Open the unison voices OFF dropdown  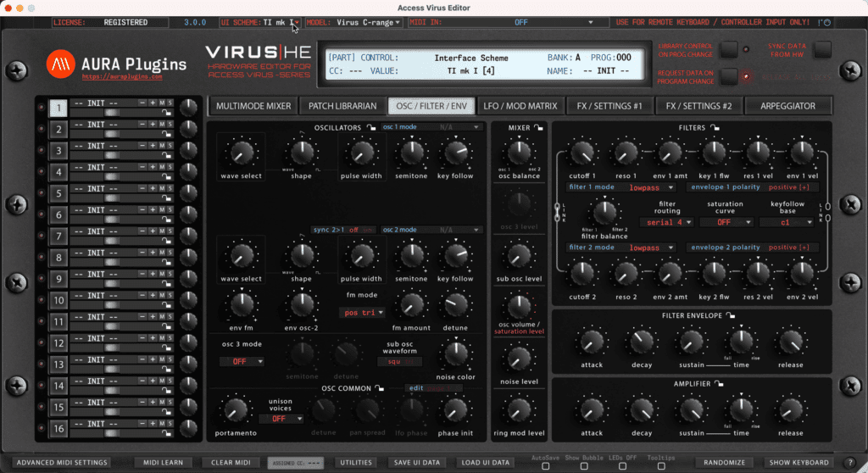tap(281, 419)
